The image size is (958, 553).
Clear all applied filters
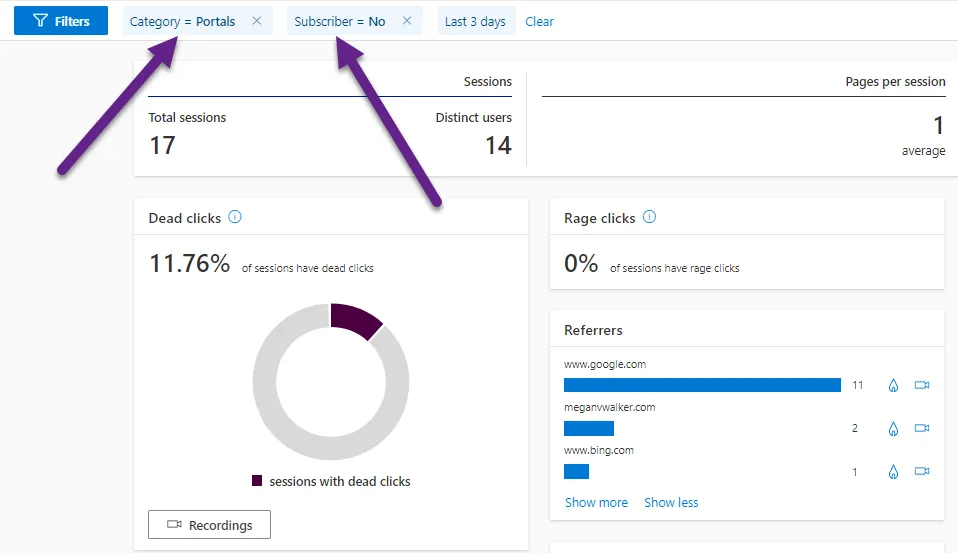[539, 21]
